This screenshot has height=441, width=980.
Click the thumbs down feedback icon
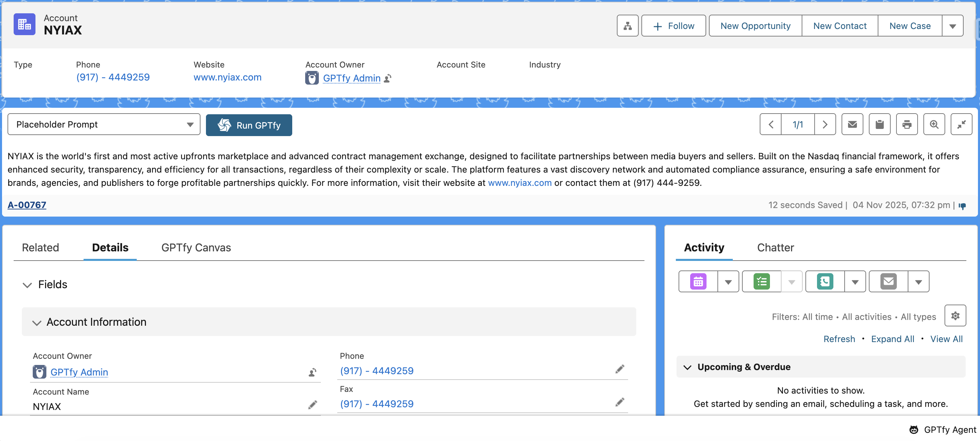coord(963,206)
